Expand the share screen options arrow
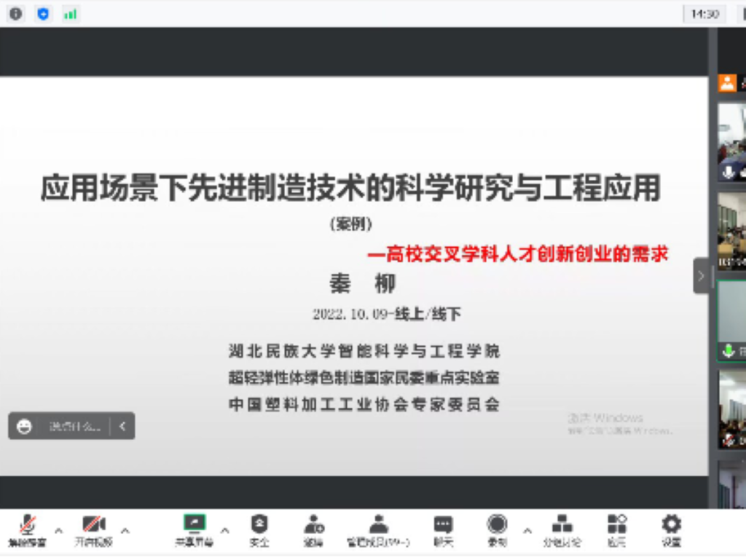This screenshot has height=560, width=746. tap(224, 530)
